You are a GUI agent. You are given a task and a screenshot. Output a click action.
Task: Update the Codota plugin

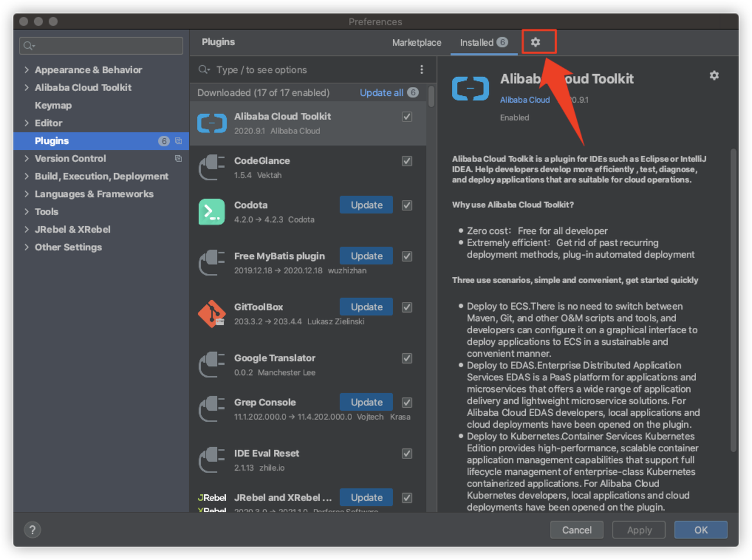pos(367,205)
